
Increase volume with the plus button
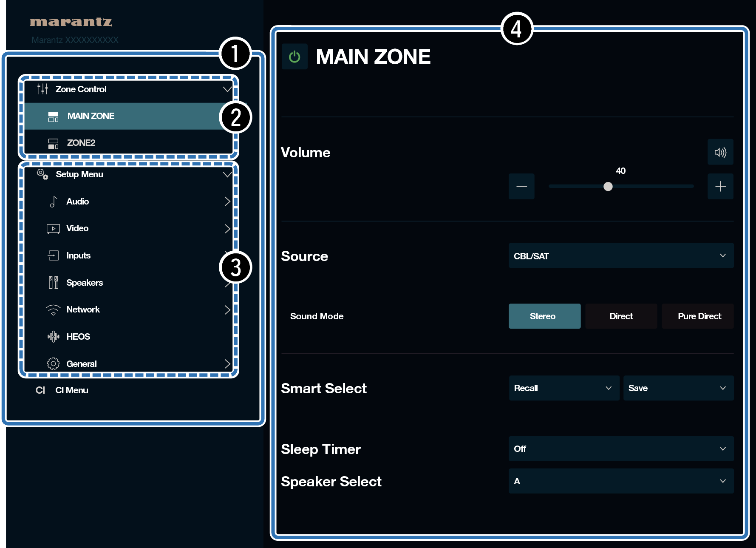[x=720, y=186]
